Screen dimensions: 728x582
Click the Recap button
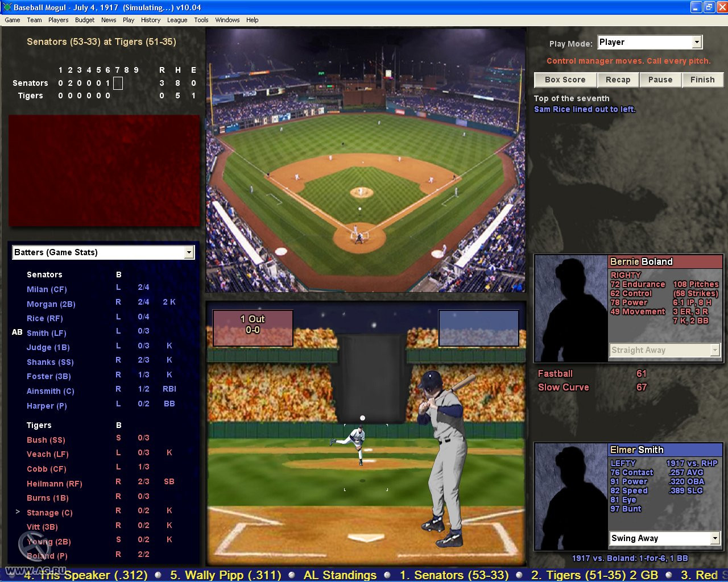pos(618,80)
